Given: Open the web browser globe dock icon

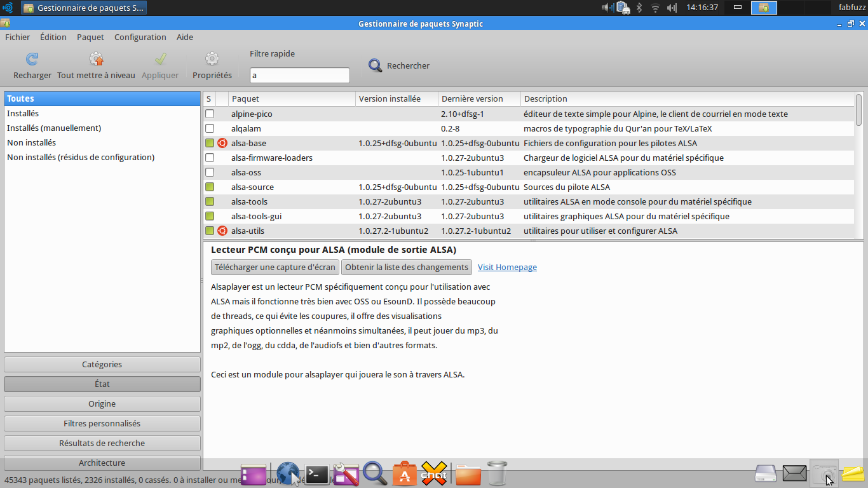Looking at the screenshot, I should coord(288,473).
